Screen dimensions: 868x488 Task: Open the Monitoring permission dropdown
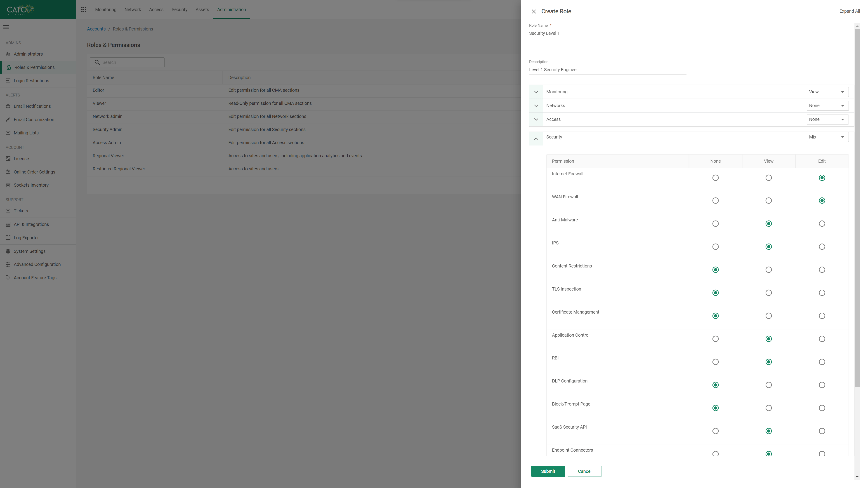827,92
